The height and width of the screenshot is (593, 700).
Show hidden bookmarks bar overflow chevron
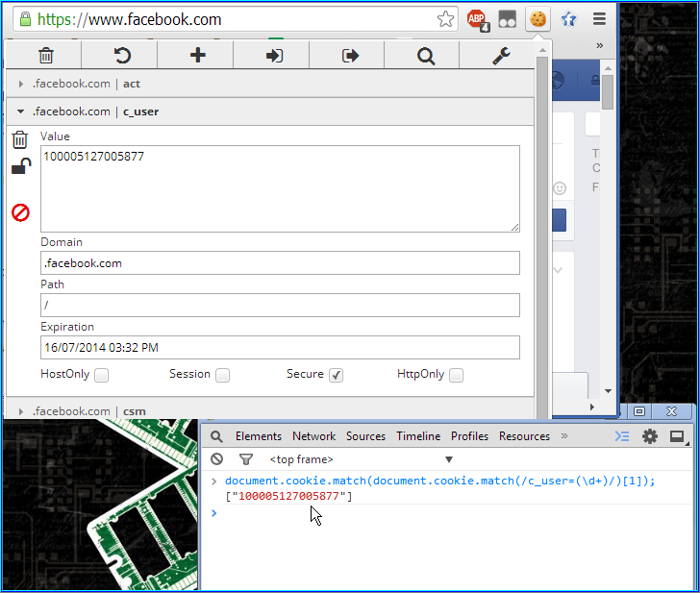(600, 45)
